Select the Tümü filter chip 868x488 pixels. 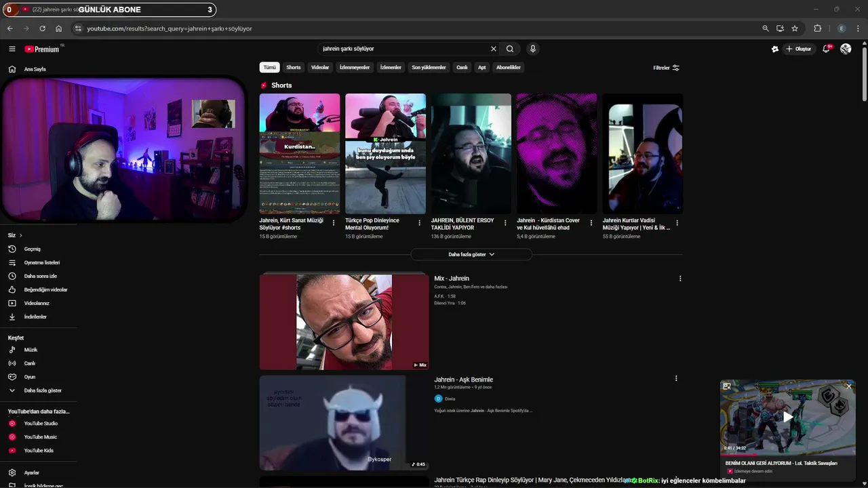(270, 67)
